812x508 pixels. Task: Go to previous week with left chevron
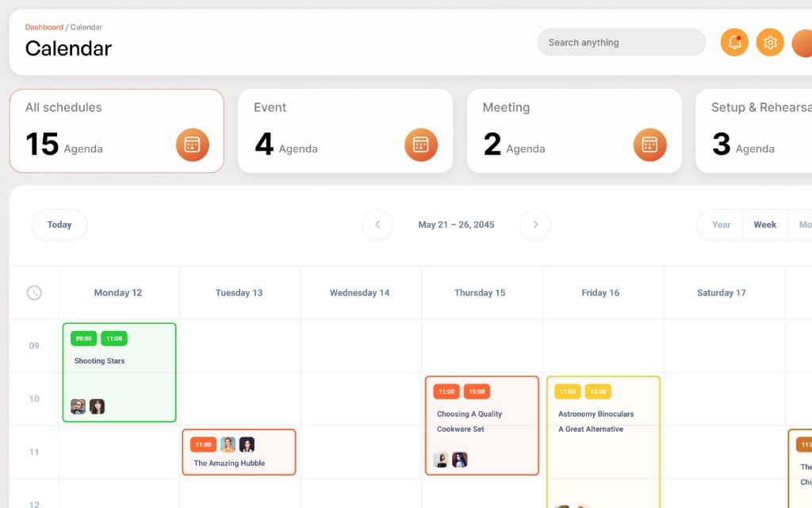(377, 225)
